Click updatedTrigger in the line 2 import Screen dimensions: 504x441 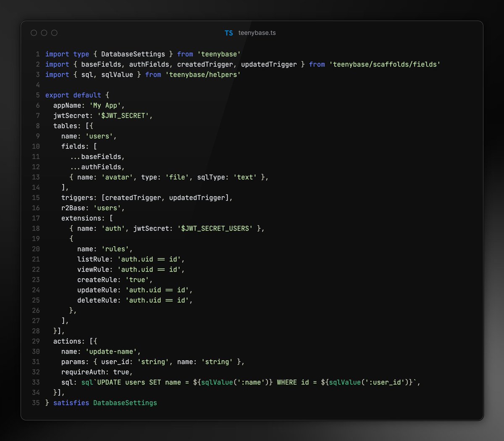(269, 64)
